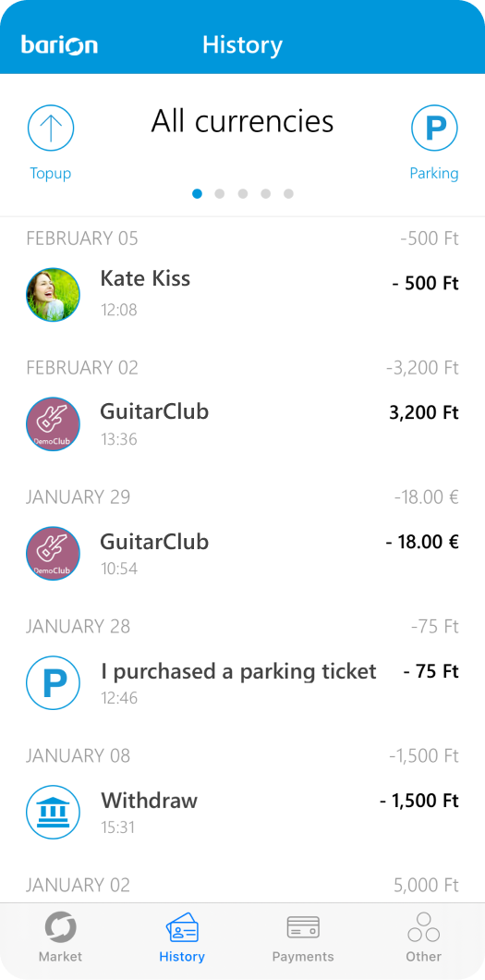
Task: Select the second currency page dot
Action: click(220, 194)
